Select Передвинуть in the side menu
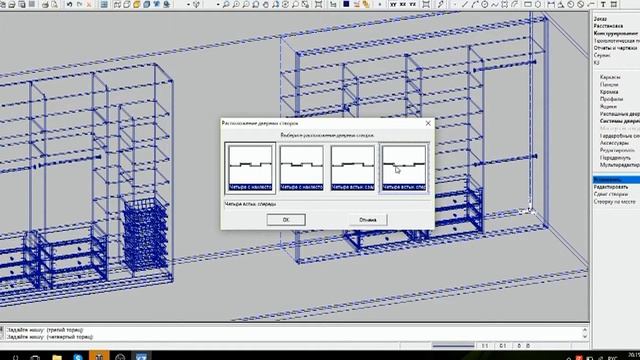640x360 pixels. pos(615,158)
